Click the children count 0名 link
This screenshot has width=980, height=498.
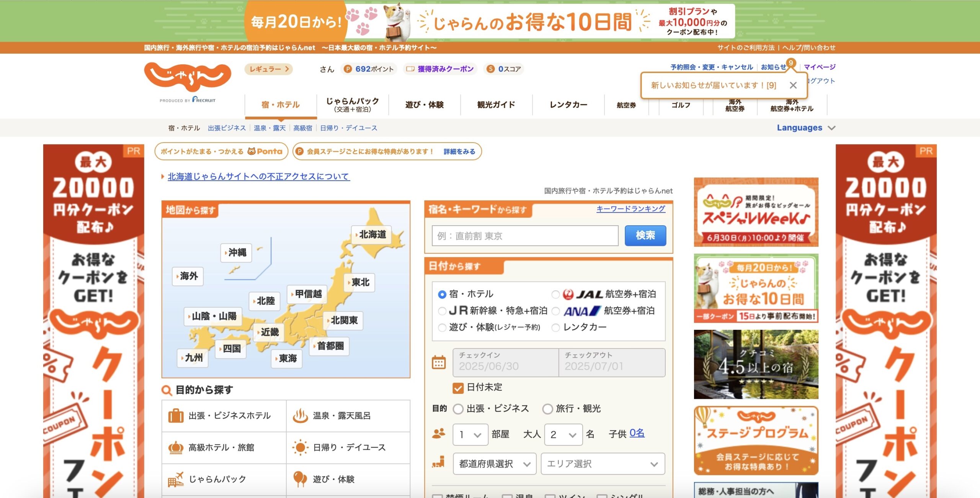click(x=637, y=433)
